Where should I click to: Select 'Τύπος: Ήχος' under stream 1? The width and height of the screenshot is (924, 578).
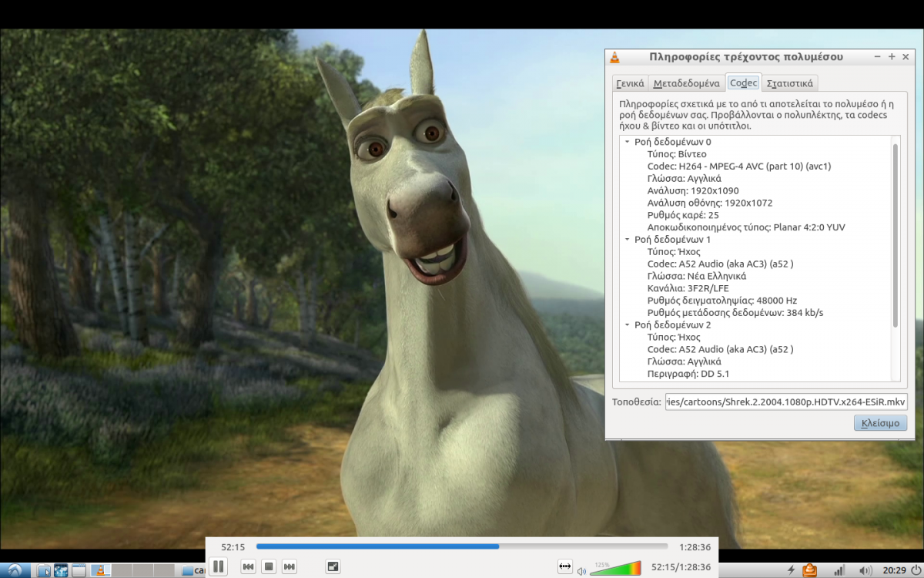pyautogui.click(x=674, y=252)
